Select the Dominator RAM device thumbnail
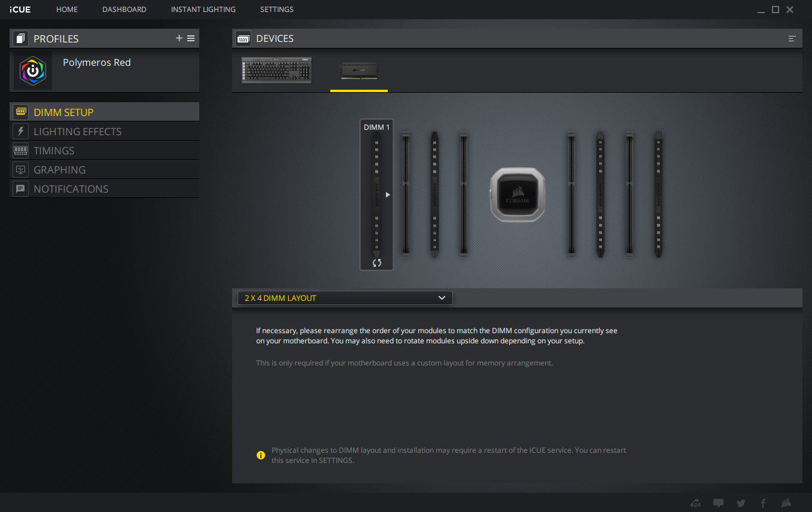 (359, 71)
